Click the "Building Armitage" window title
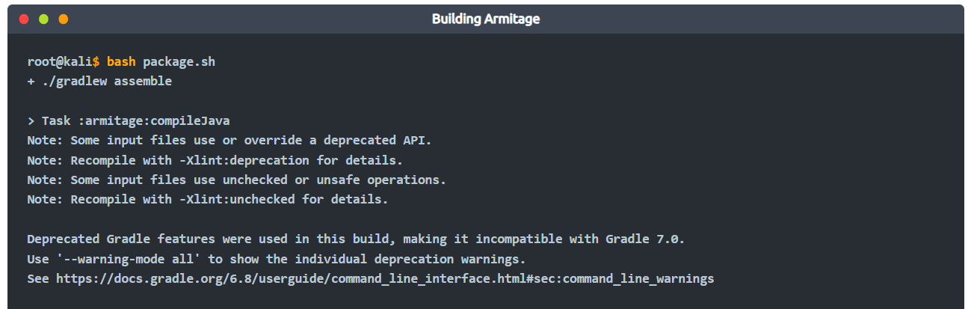Screen dimensions: 980x309 point(485,19)
